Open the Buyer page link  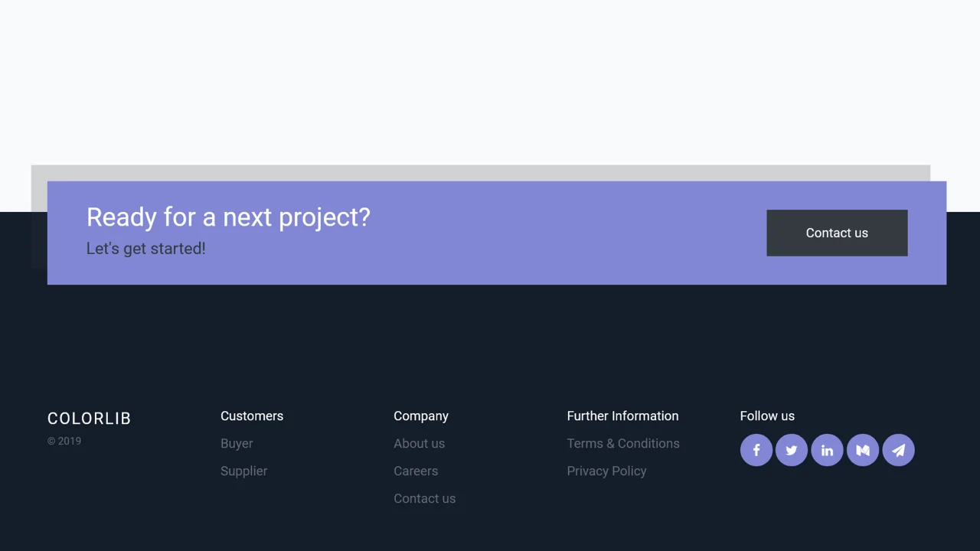(237, 443)
